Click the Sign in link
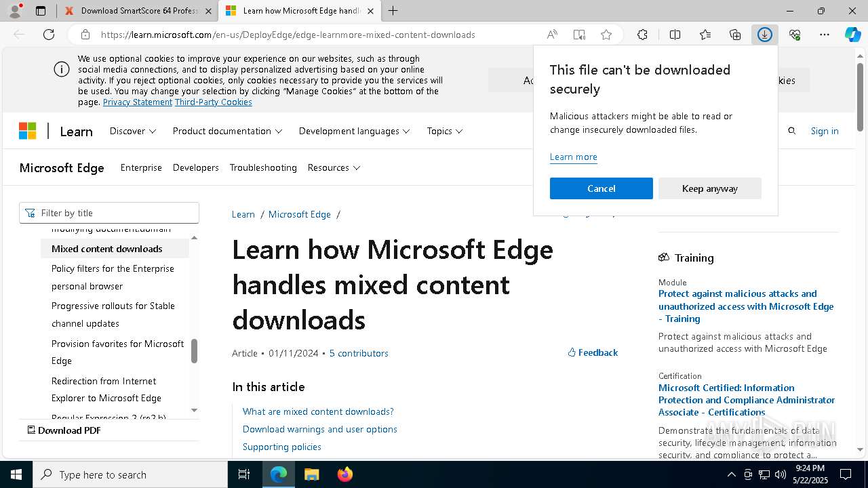Image resolution: width=868 pixels, height=488 pixels. [825, 131]
